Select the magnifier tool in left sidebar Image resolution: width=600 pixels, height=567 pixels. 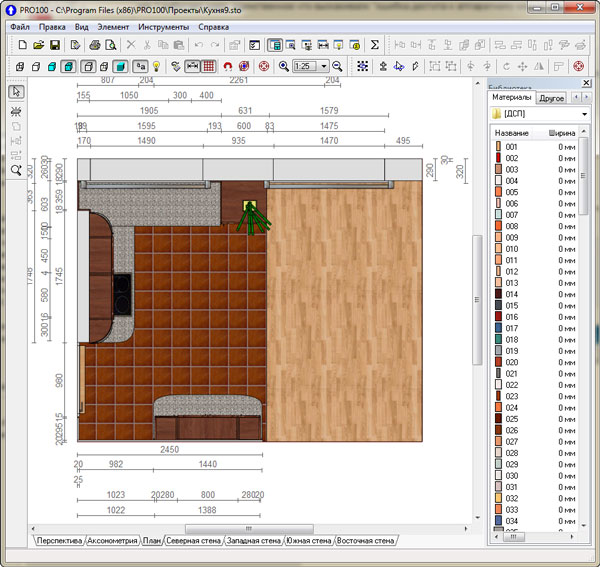pos(17,170)
